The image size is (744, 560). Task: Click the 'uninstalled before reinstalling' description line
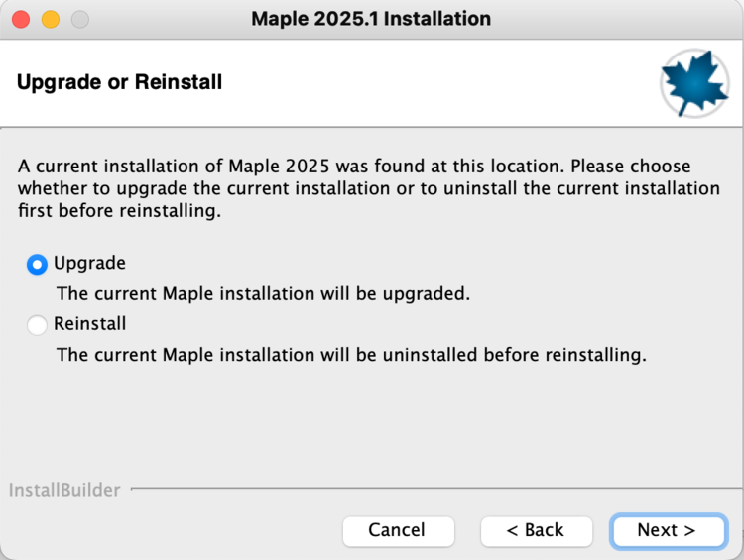351,354
